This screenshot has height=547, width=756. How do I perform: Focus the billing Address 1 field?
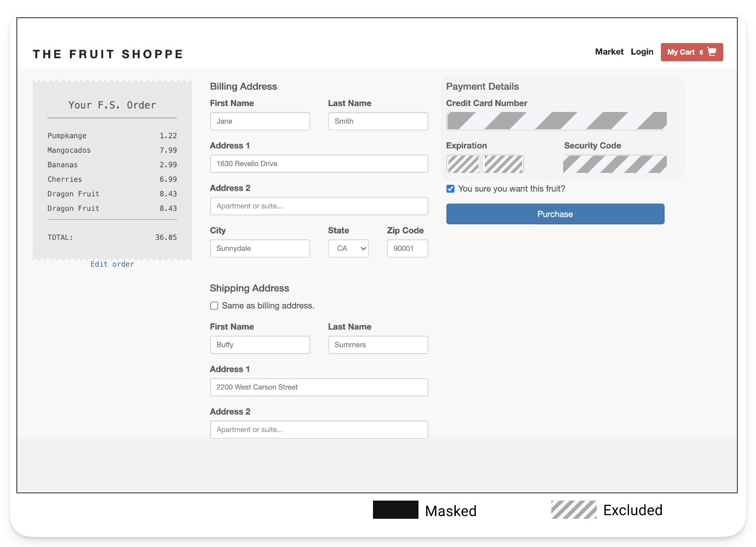[318, 164]
